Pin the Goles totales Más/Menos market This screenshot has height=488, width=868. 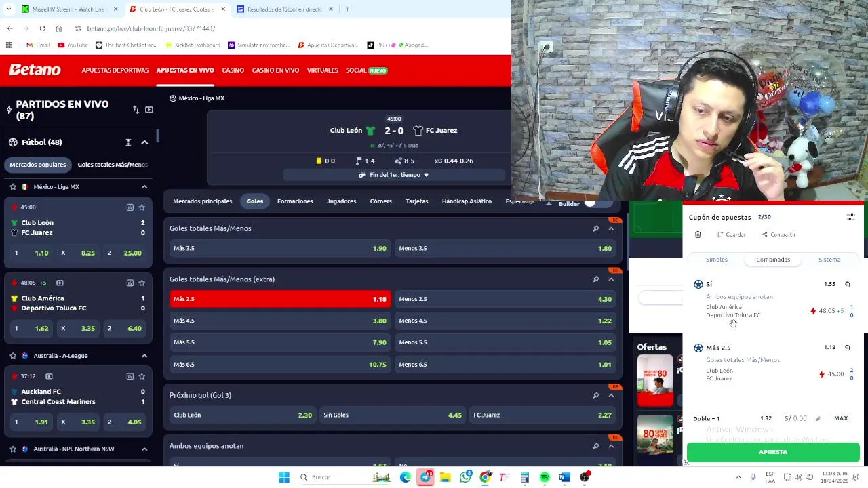(596, 228)
